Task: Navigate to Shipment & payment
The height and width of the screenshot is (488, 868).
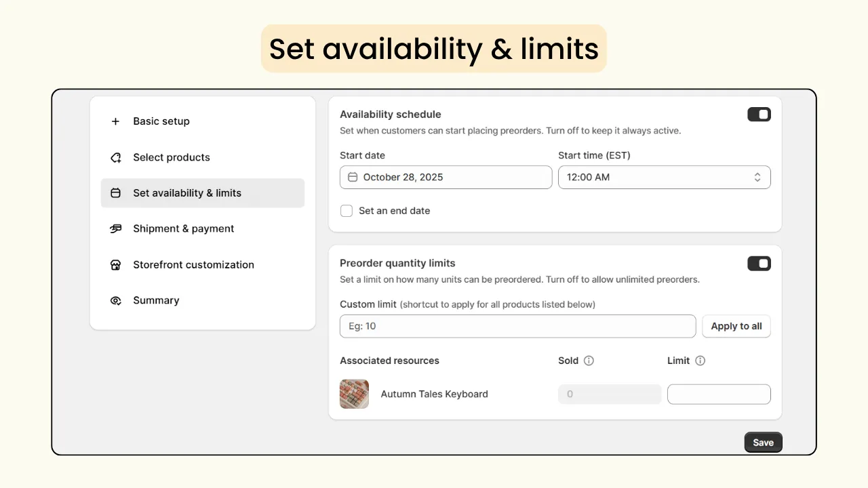Action: click(x=183, y=228)
